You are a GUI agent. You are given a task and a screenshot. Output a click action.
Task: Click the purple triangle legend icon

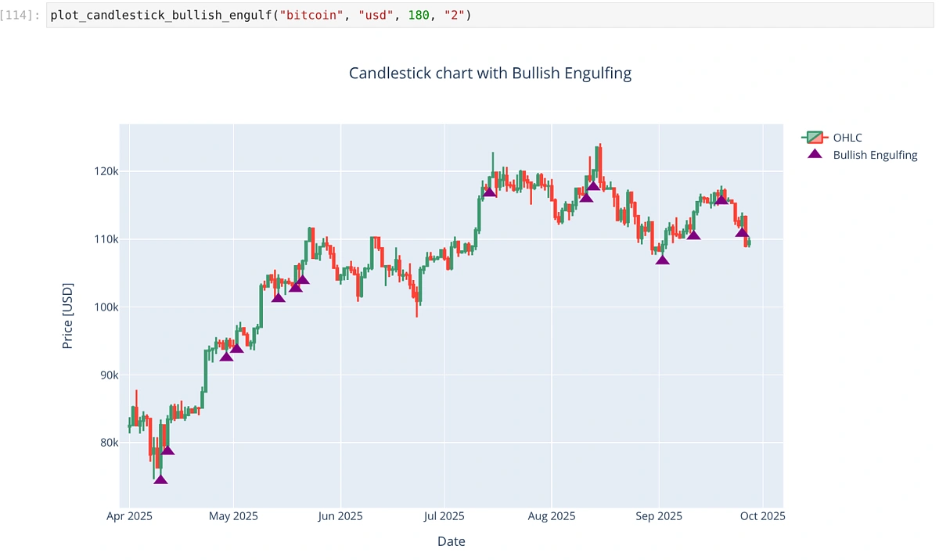[x=815, y=155]
